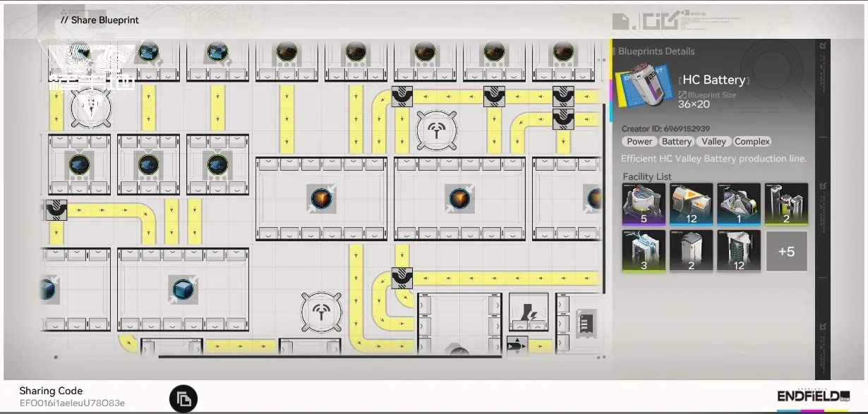Image resolution: width=868 pixels, height=414 pixels.
Task: Click the Blueprint Size resize icon
Action: click(x=682, y=95)
